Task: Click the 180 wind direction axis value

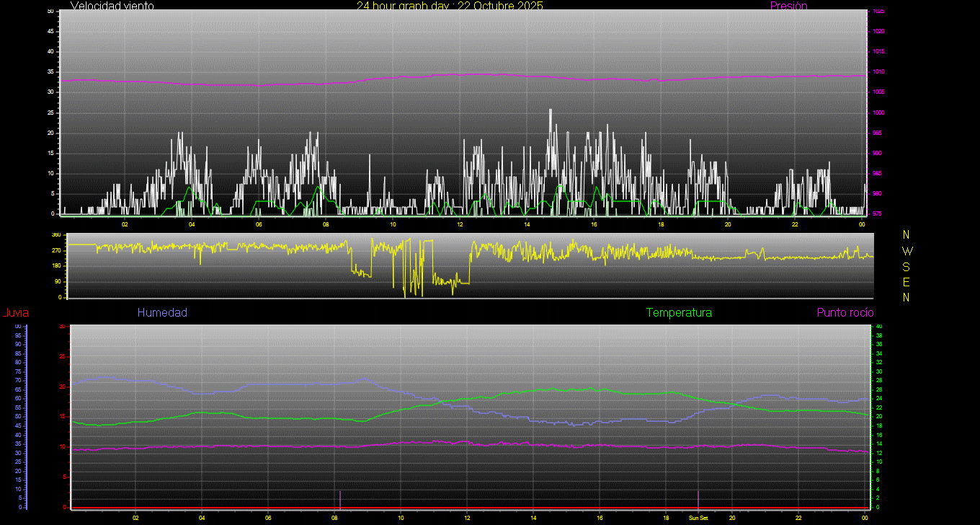Action: point(56,266)
